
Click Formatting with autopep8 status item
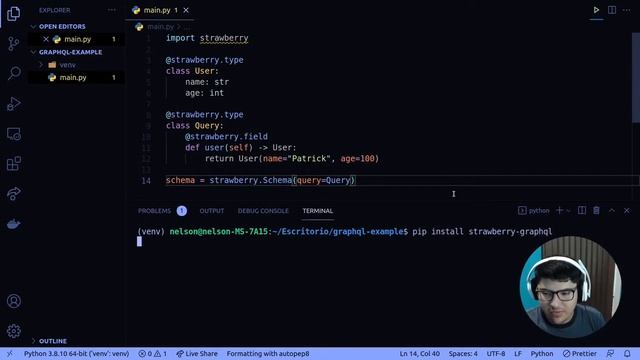[x=268, y=353]
